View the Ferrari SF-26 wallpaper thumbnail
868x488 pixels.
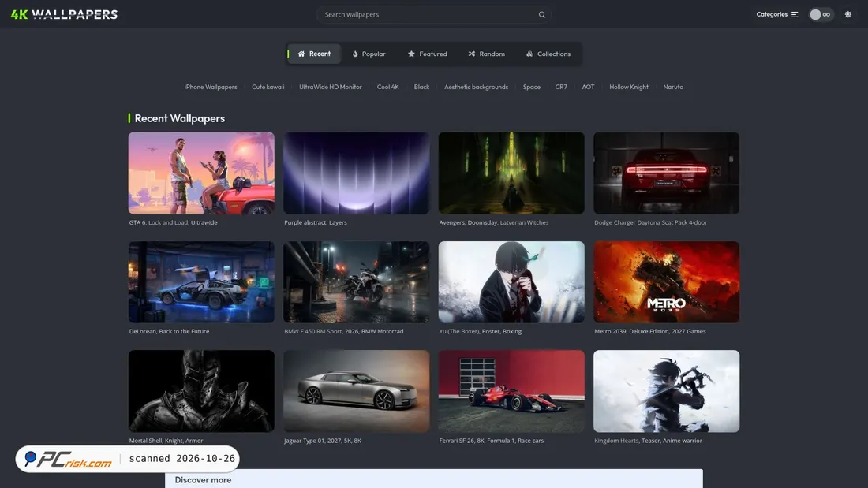[x=511, y=391]
